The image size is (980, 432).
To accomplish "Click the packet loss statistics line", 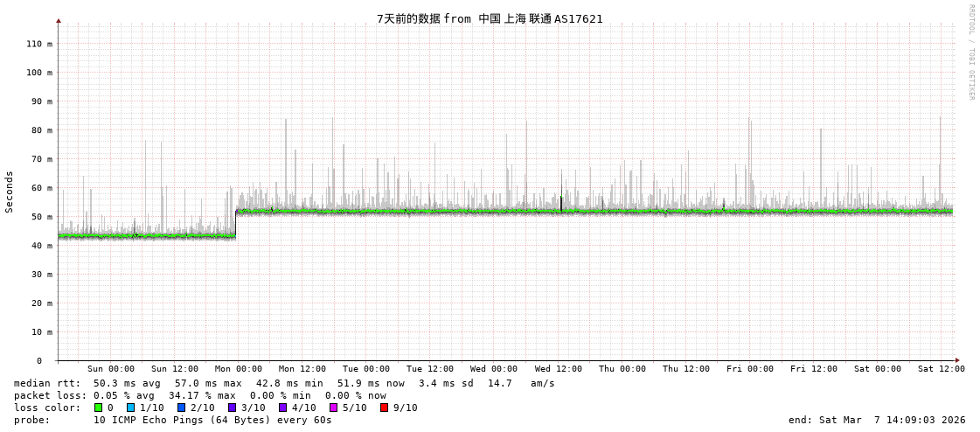I will click(199, 395).
